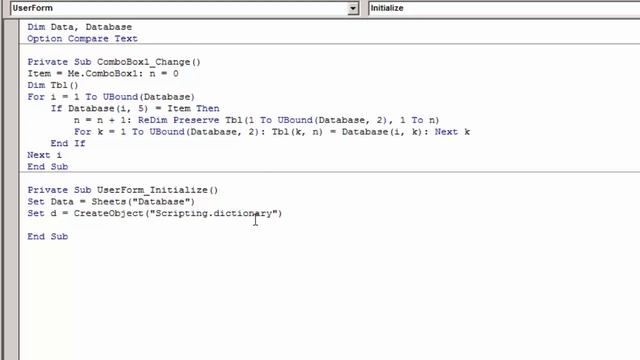
Task: Click the 'Next i' line
Action: (x=44, y=155)
